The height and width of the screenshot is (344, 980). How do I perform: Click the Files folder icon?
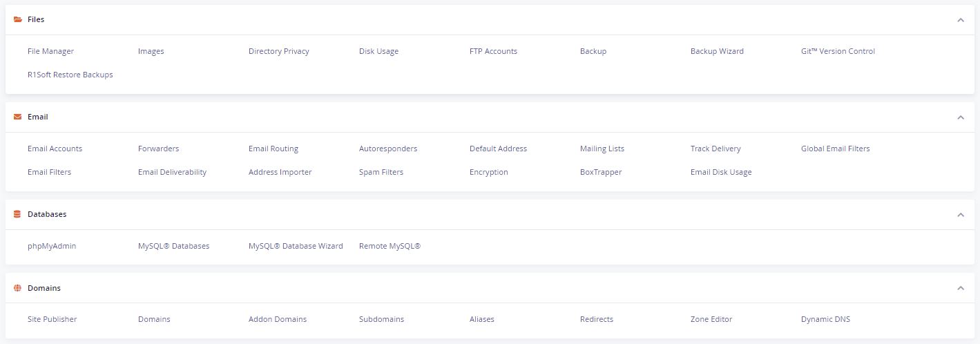pos(17,19)
